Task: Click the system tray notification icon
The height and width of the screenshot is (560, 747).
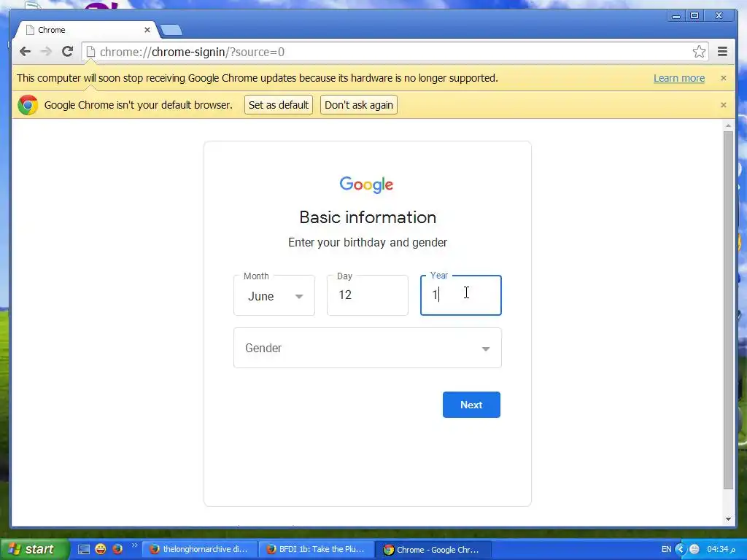Action: pyautogui.click(x=694, y=549)
